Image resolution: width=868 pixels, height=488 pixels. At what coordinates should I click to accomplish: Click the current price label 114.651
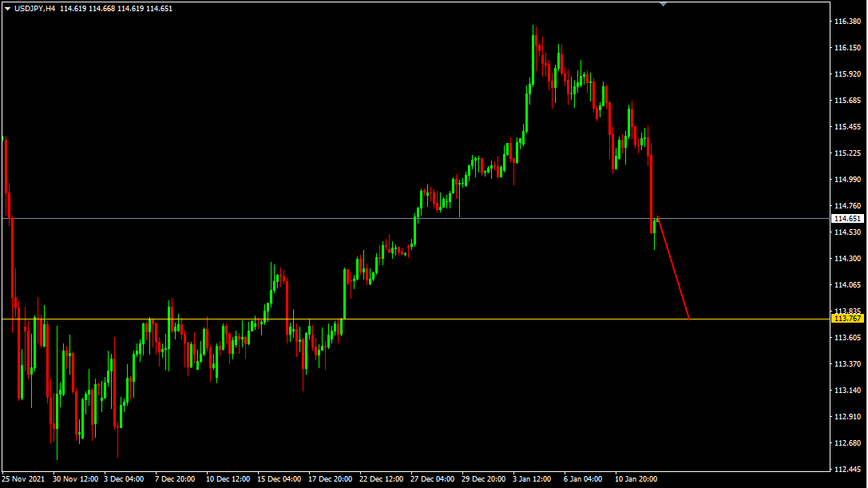(x=847, y=219)
